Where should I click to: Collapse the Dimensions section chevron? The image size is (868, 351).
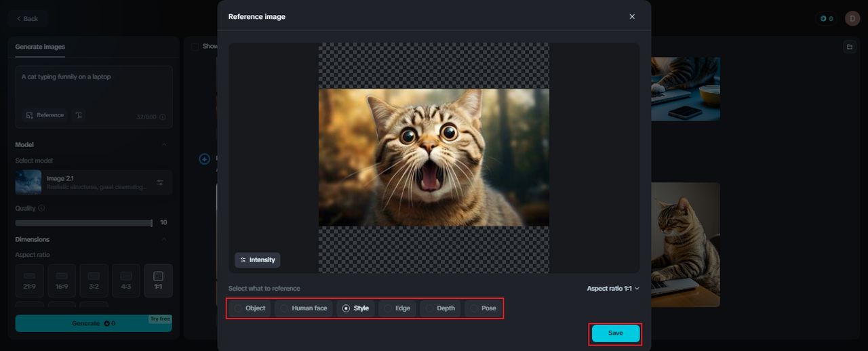click(x=163, y=239)
